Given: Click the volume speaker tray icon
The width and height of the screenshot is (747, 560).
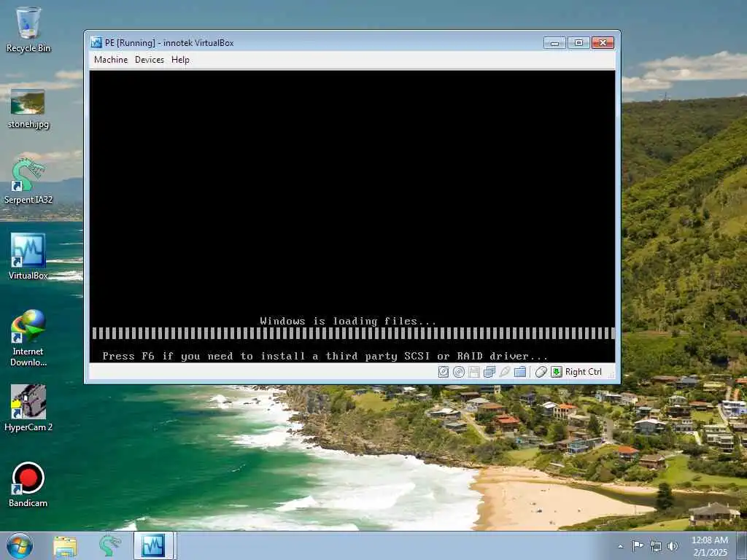Looking at the screenshot, I should click(673, 546).
